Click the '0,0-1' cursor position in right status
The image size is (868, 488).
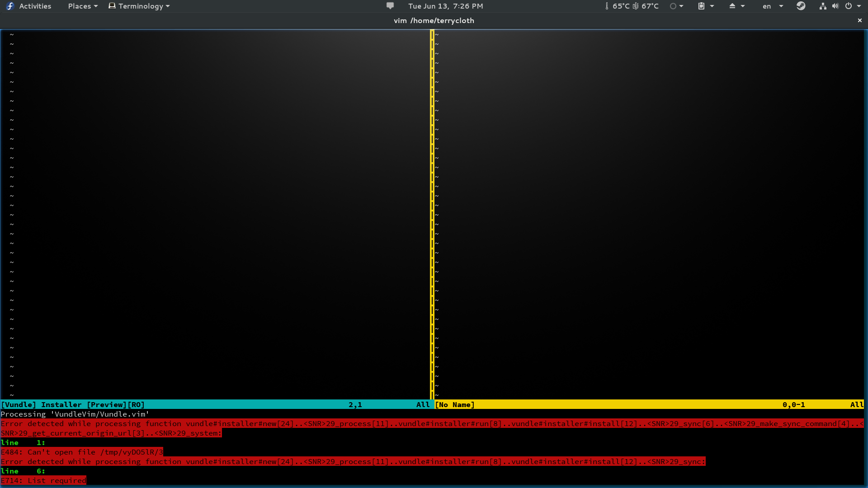[x=794, y=404]
